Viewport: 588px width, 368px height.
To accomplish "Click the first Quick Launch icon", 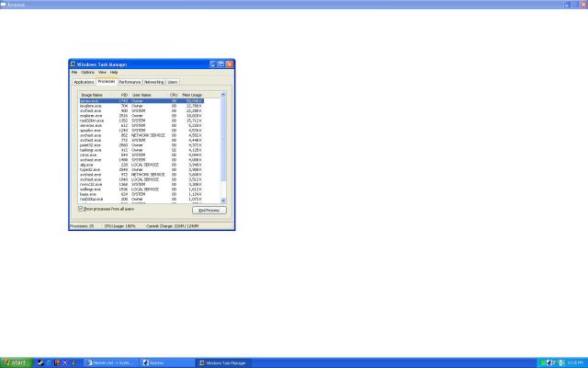I will pyautogui.click(x=40, y=362).
